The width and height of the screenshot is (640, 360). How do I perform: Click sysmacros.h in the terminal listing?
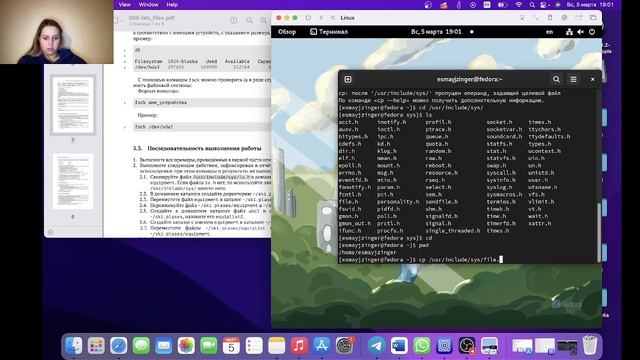click(504, 194)
